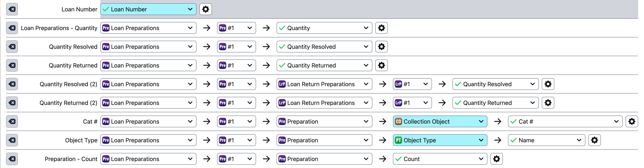Image resolution: width=644 pixels, height=168 pixels.
Task: Remove the Loan Number mapping row
Action: (x=12, y=9)
